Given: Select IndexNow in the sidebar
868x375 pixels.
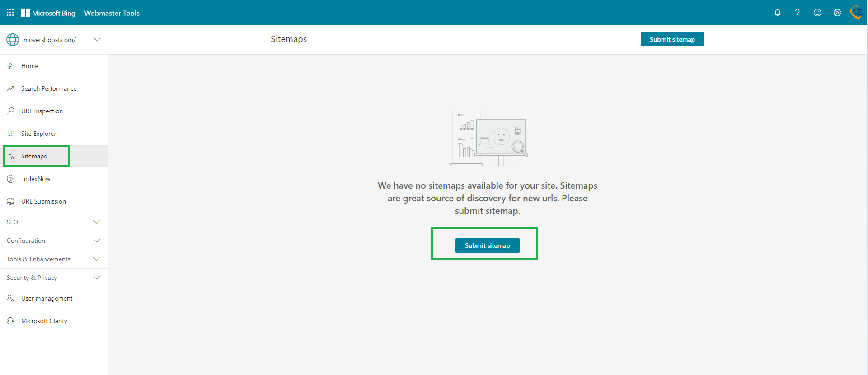Looking at the screenshot, I should pos(36,179).
